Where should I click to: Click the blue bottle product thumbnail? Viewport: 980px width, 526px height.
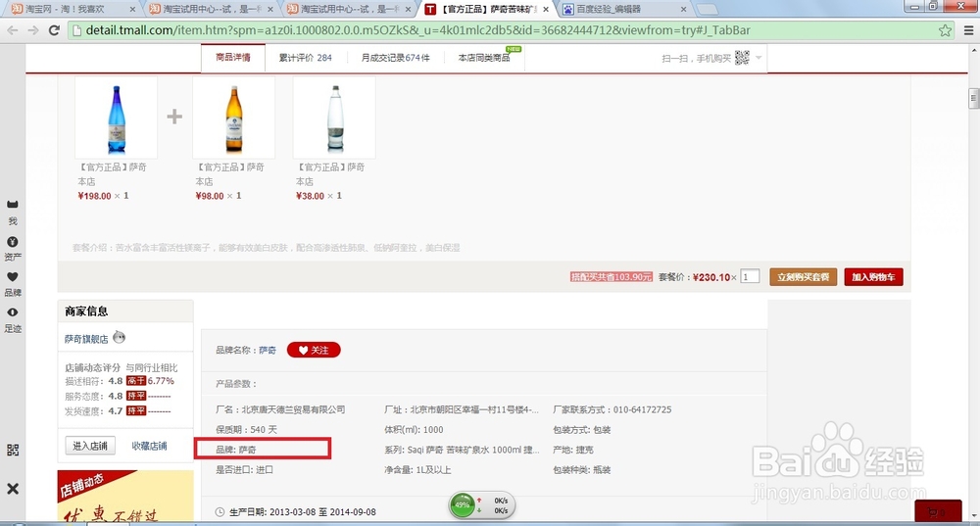pyautogui.click(x=117, y=118)
